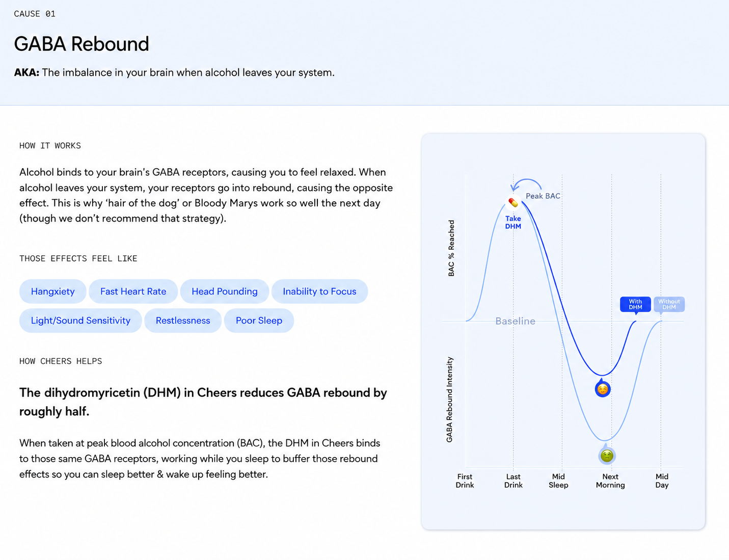The image size is (729, 560).
Task: Click the HOW CHEERS HELPS label
Action: [61, 361]
